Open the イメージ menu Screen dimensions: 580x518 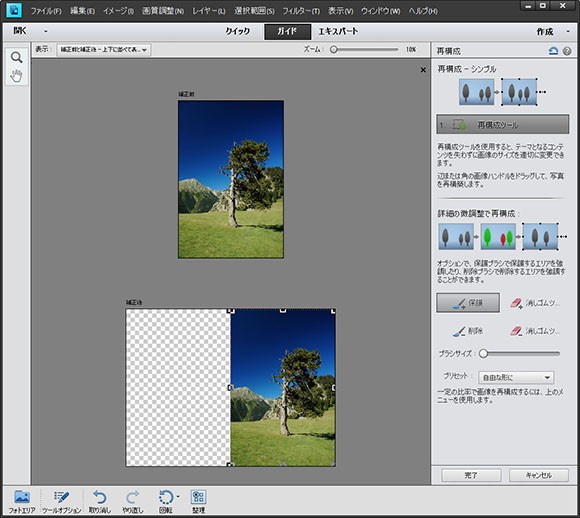pyautogui.click(x=118, y=11)
